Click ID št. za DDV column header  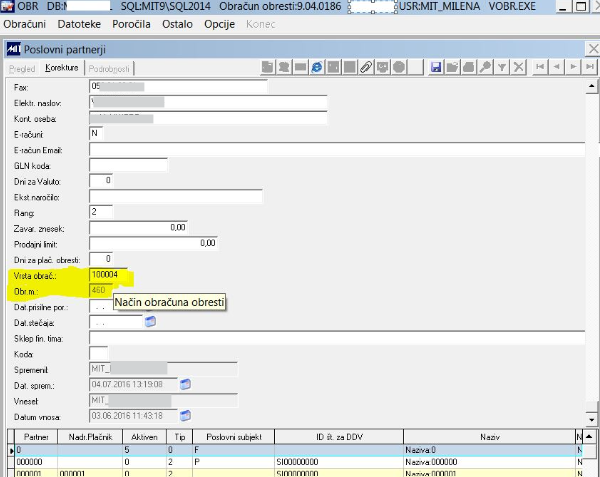(x=339, y=437)
